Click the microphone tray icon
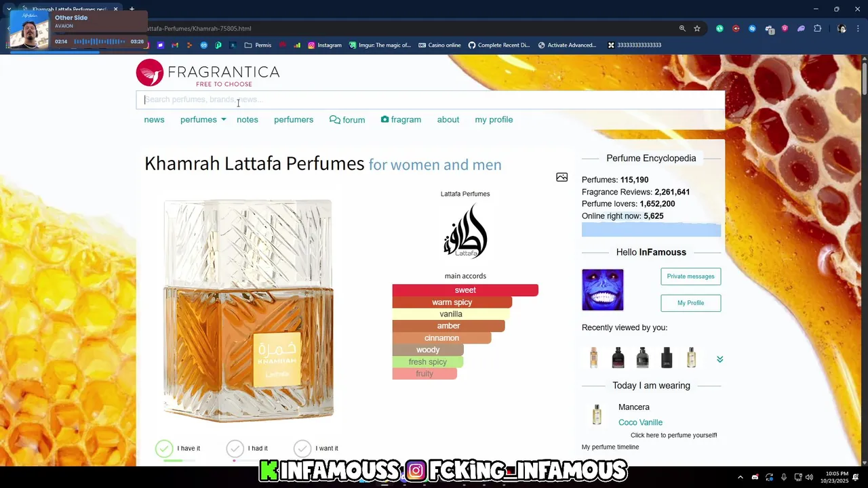The width and height of the screenshot is (868, 488). [x=783, y=477]
